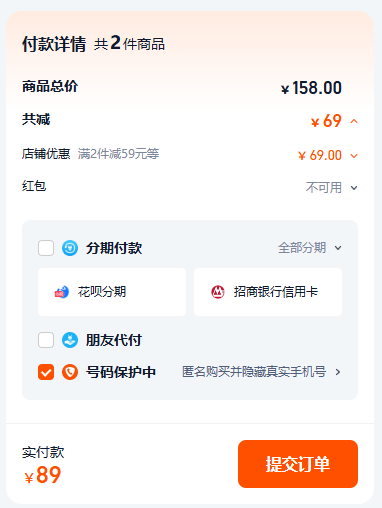The height and width of the screenshot is (508, 382).
Task: Check the 朋友代付 checkbox
Action: [46, 340]
